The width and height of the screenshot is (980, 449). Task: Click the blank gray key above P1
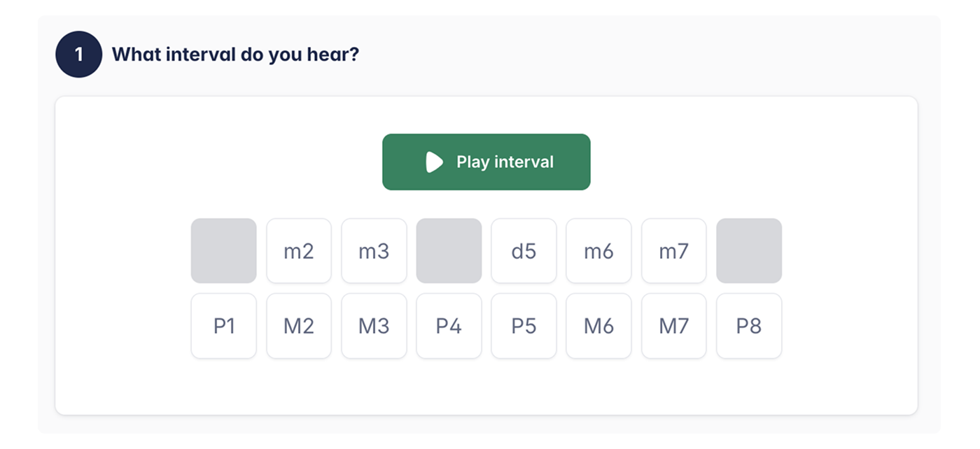(224, 251)
